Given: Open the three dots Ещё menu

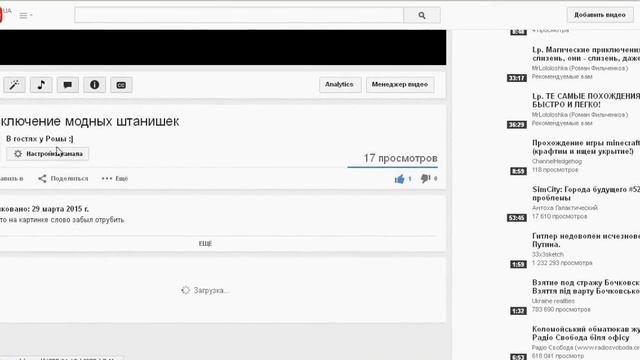Looking at the screenshot, I should [x=115, y=178].
